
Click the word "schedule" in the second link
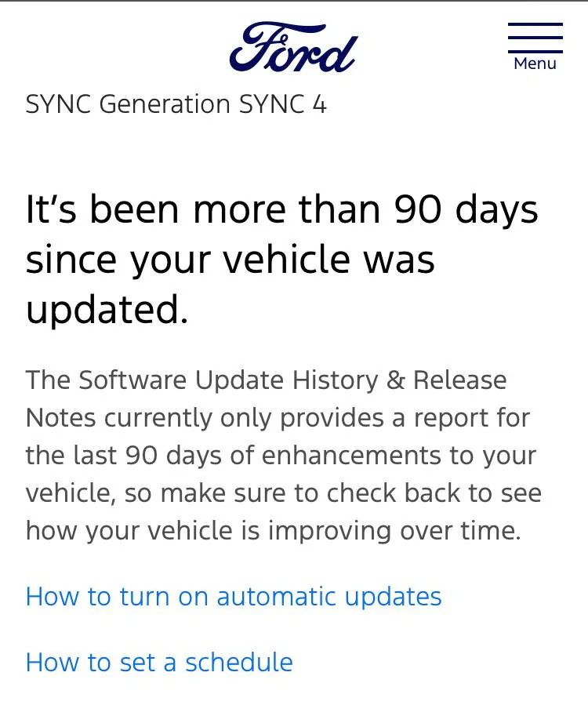pyautogui.click(x=238, y=663)
